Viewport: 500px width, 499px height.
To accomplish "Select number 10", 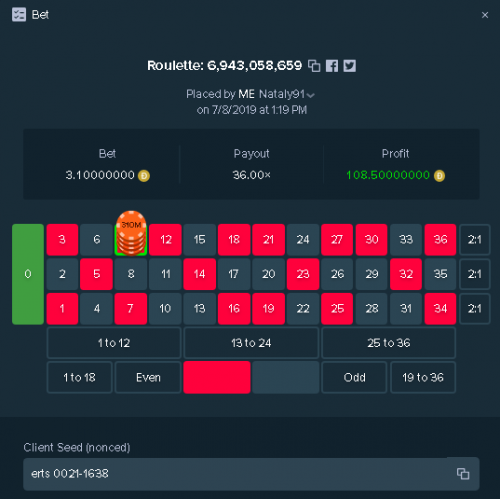I will (166, 309).
